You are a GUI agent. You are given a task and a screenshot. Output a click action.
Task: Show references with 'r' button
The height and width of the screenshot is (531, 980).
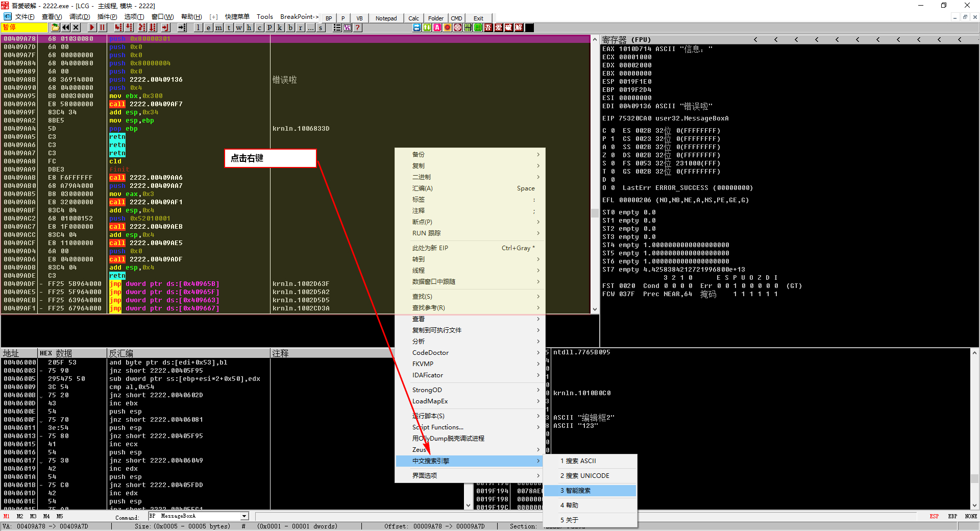click(301, 28)
